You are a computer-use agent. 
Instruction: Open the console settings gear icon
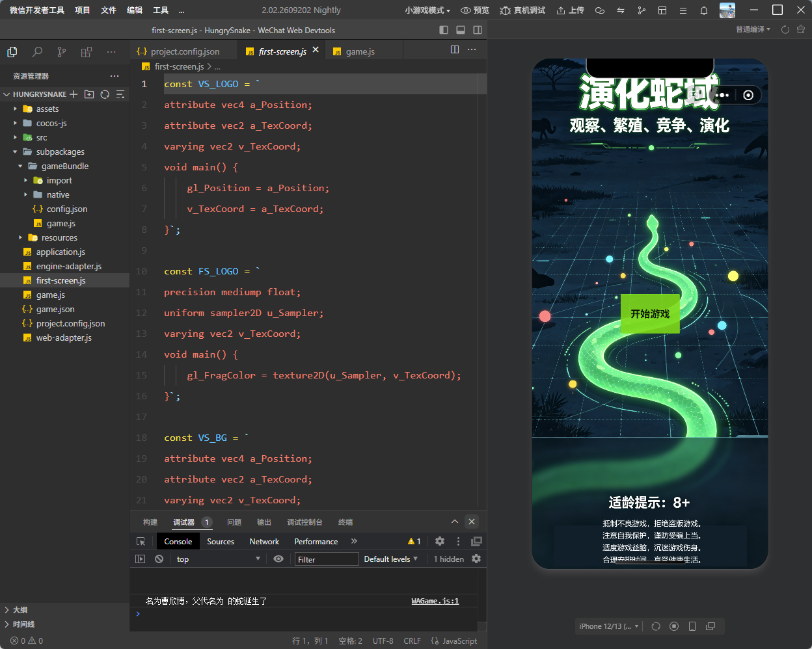click(476, 559)
